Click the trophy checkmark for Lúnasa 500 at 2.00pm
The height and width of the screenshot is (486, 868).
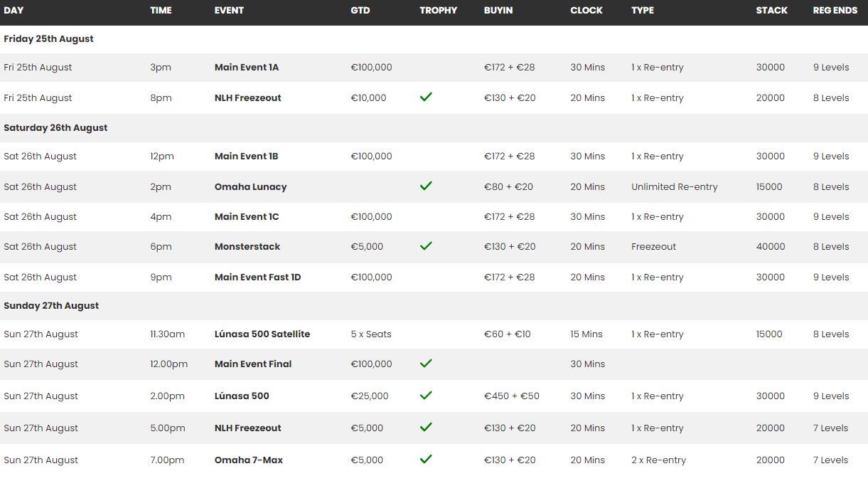point(426,395)
